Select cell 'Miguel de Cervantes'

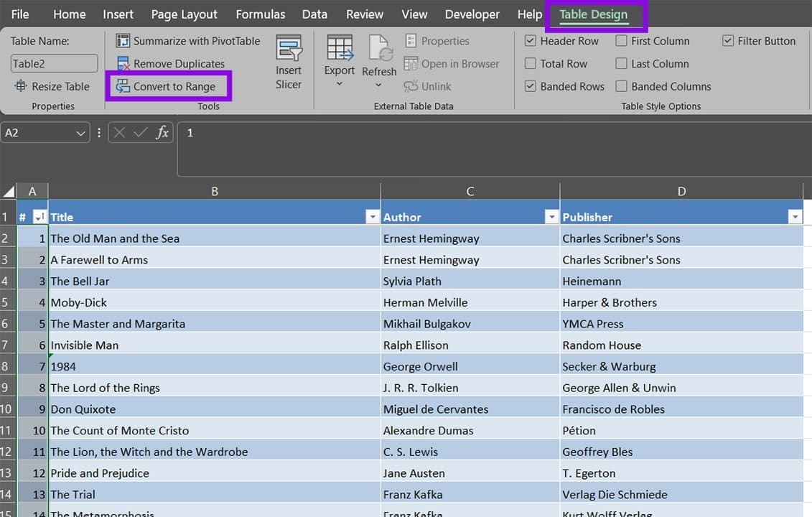click(x=470, y=409)
